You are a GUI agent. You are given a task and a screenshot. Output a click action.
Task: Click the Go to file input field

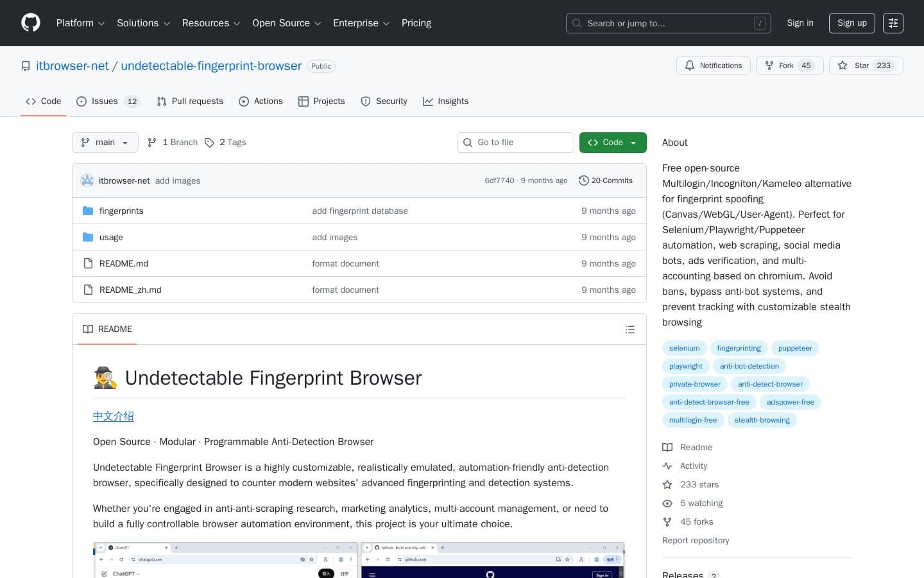tap(515, 142)
